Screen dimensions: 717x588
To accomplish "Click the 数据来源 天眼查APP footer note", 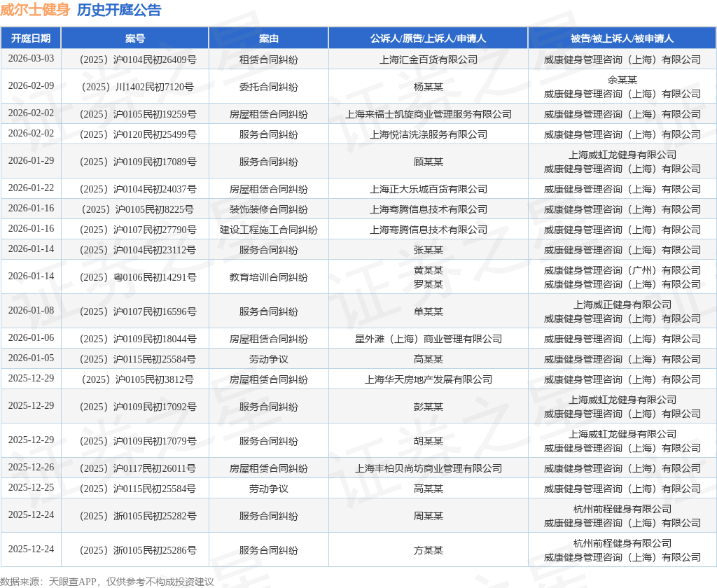I will [x=107, y=582].
